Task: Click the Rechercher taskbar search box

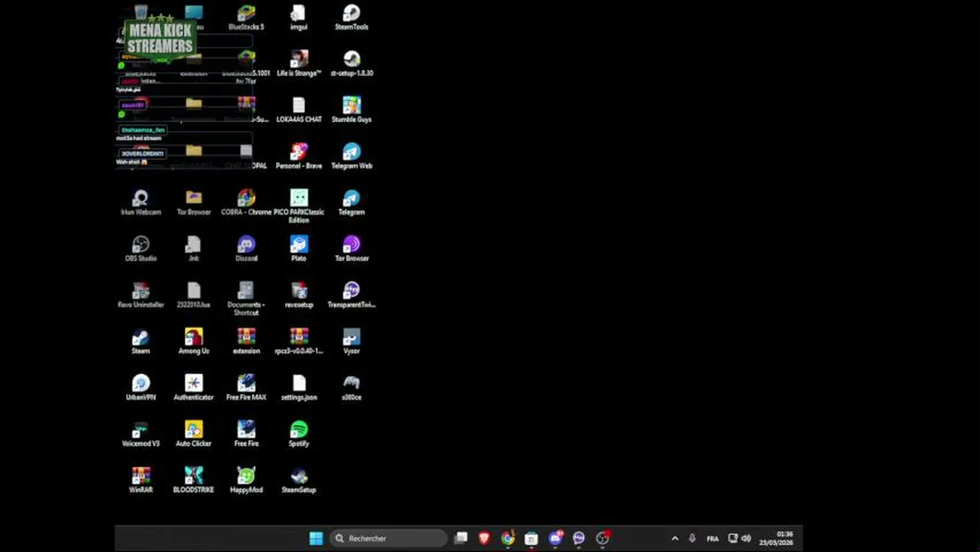Action: 388,538
